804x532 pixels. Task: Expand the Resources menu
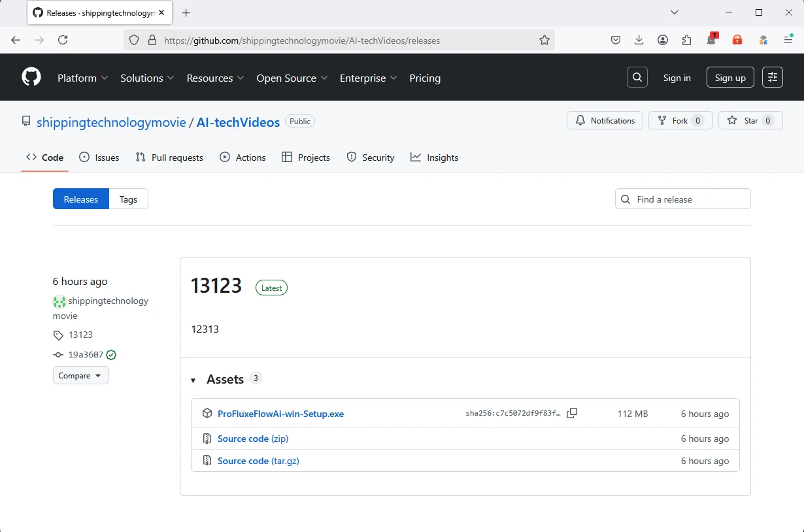216,78
